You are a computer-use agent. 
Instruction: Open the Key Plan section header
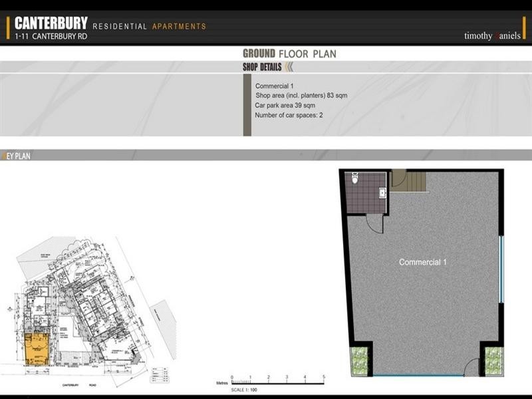(x=16, y=156)
